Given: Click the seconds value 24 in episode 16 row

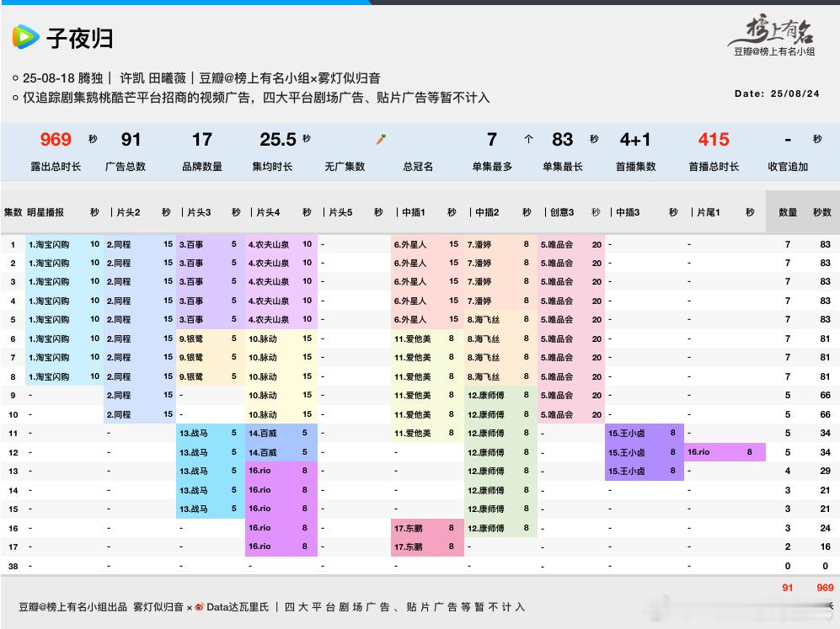Looking at the screenshot, I should [825, 528].
